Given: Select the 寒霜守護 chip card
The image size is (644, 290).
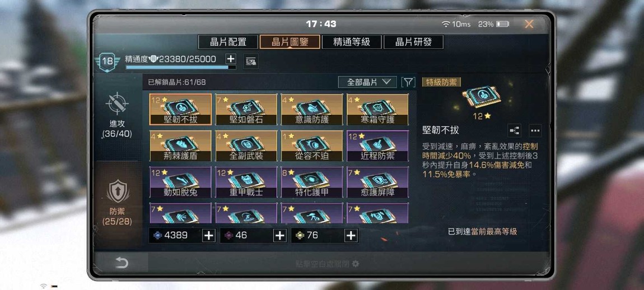Looking at the screenshot, I should click(x=377, y=109).
